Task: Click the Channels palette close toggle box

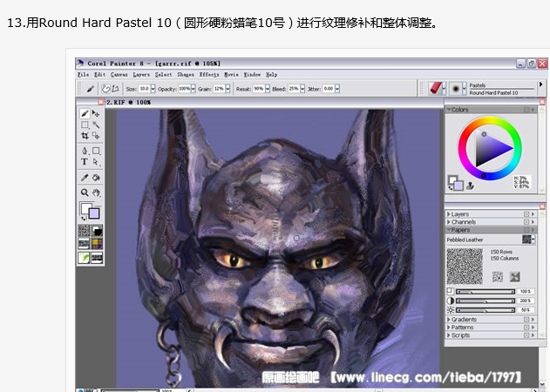Action: (x=526, y=222)
